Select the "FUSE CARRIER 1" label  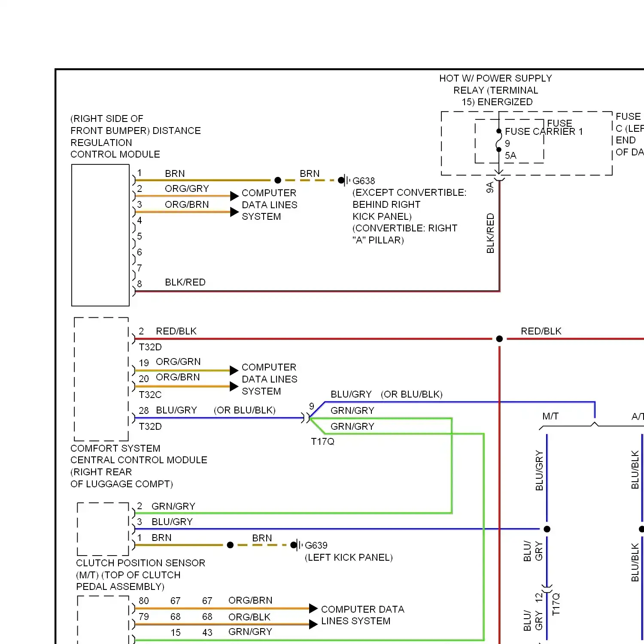click(x=544, y=131)
